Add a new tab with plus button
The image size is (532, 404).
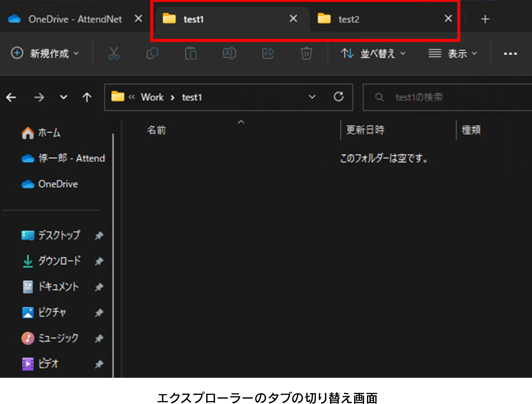click(485, 19)
